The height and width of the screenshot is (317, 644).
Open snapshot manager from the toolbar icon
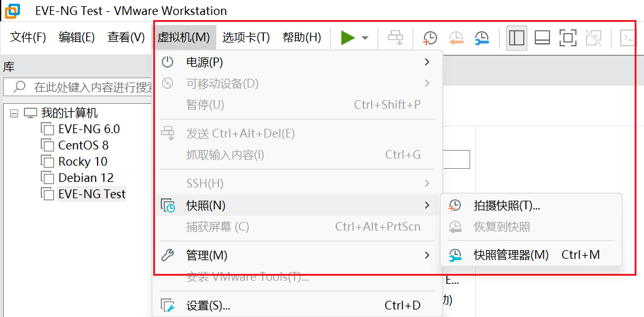click(x=481, y=38)
